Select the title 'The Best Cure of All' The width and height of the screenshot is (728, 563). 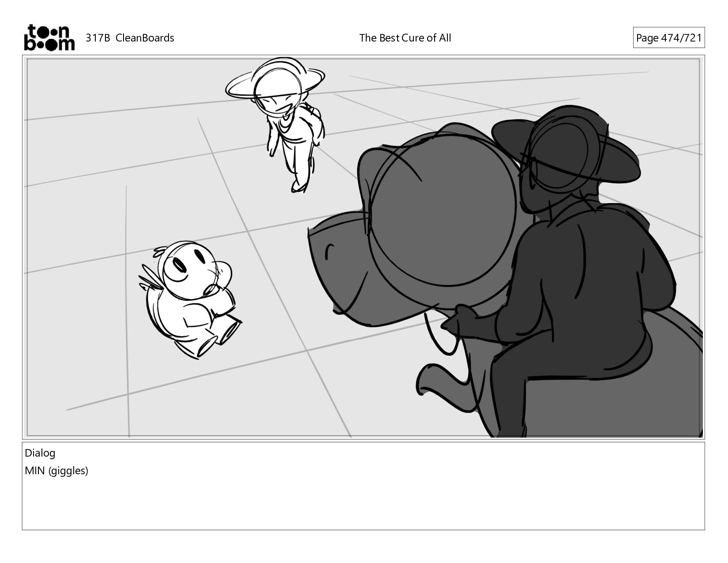(x=405, y=38)
